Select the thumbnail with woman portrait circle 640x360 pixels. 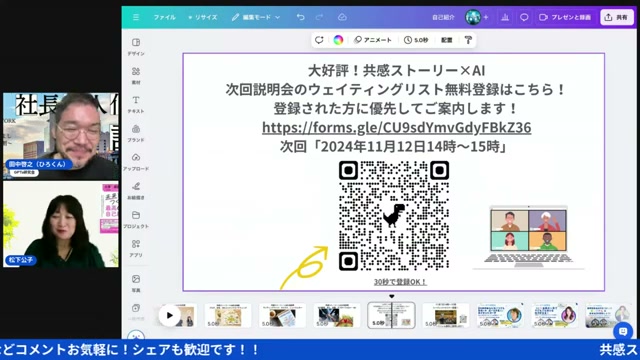555,315
